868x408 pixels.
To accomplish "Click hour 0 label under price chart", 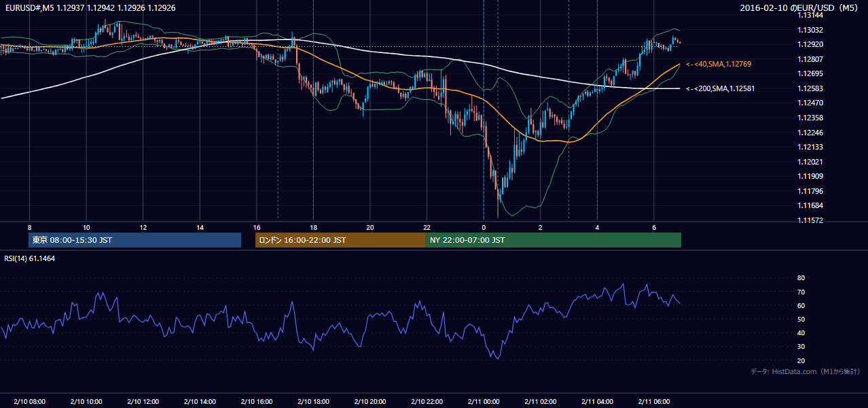I will pyautogui.click(x=484, y=227).
